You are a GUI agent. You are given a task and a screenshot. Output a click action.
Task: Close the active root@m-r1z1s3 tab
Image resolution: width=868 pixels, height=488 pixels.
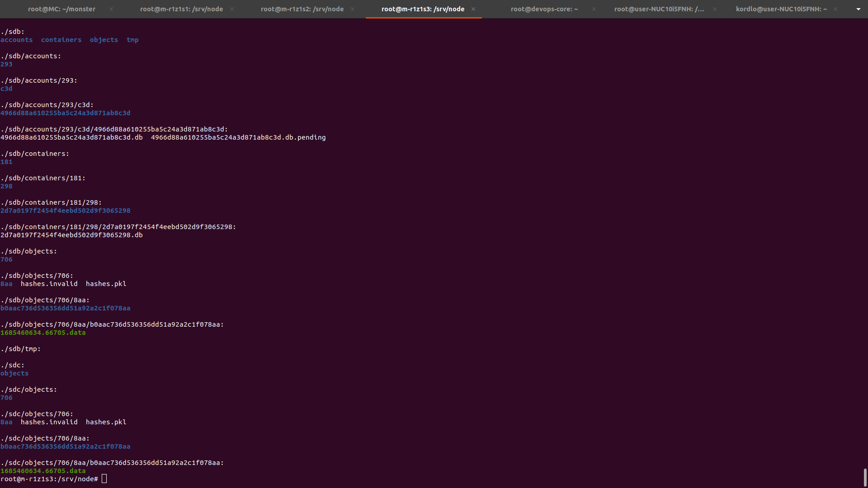[x=473, y=9]
